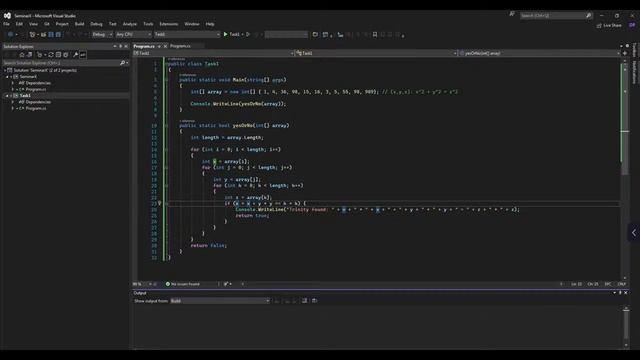Click the Visual Studio search box
640x360 pixels.
[x=556, y=16]
